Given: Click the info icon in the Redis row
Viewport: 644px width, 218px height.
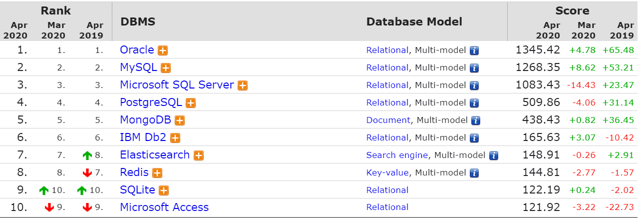Looking at the screenshot, I should tap(474, 173).
